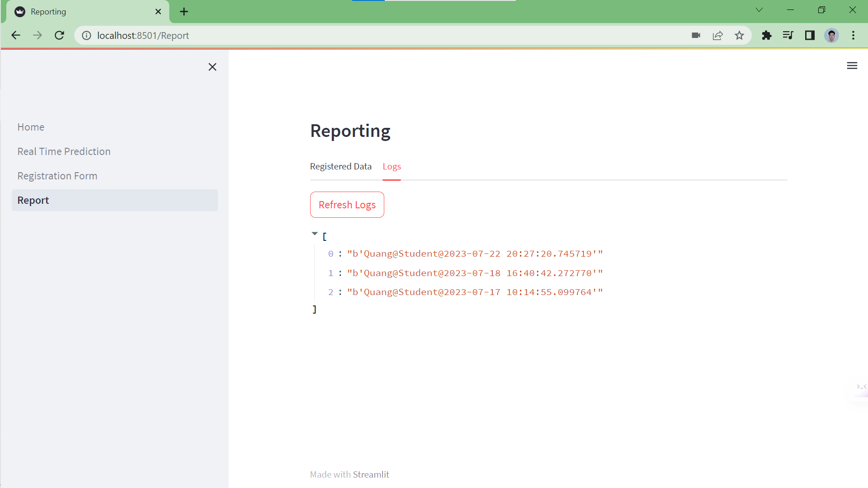Select the Logs tab

tap(392, 166)
